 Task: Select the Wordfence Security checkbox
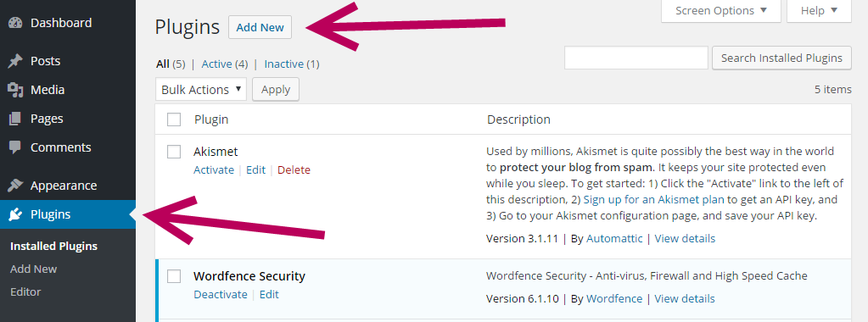[174, 276]
